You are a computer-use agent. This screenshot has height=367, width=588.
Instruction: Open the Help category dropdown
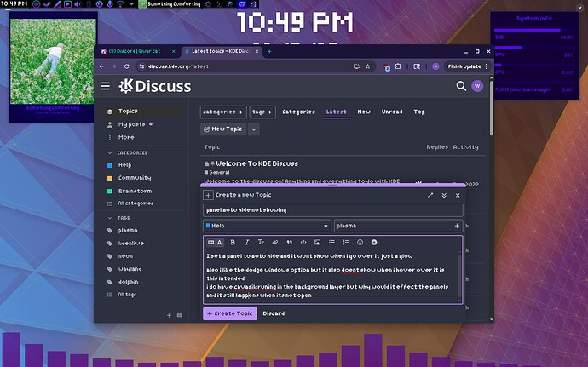pos(267,226)
